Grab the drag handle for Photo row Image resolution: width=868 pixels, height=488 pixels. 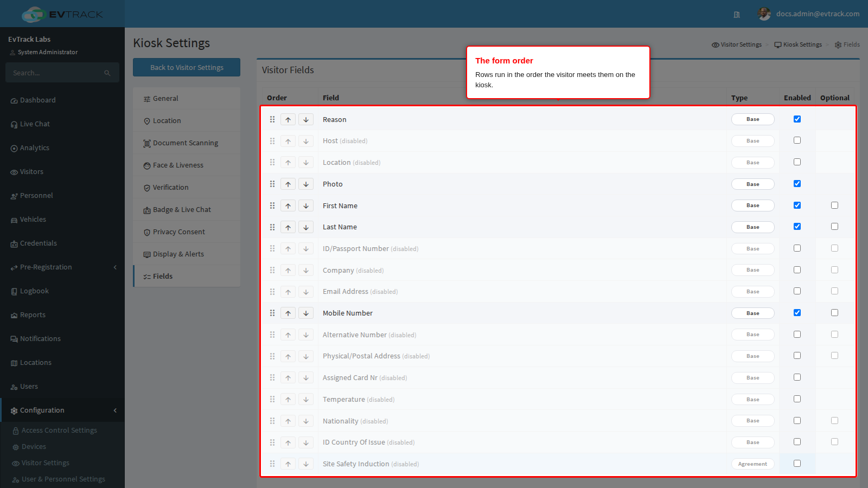(272, 184)
